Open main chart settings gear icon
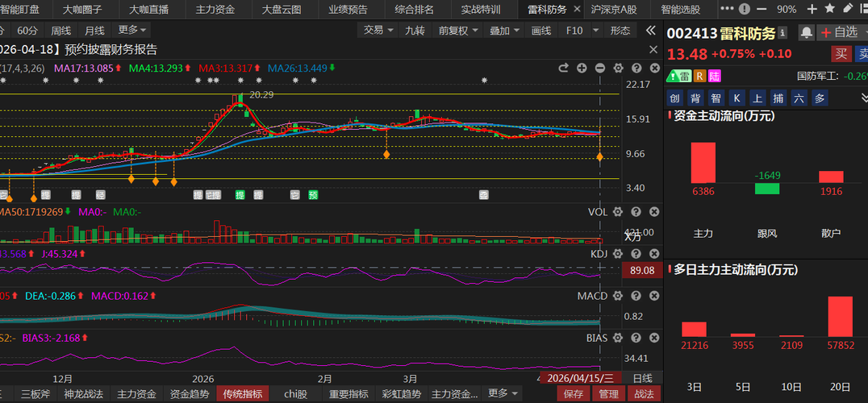Image resolution: width=868 pixels, height=403 pixels. [x=619, y=68]
